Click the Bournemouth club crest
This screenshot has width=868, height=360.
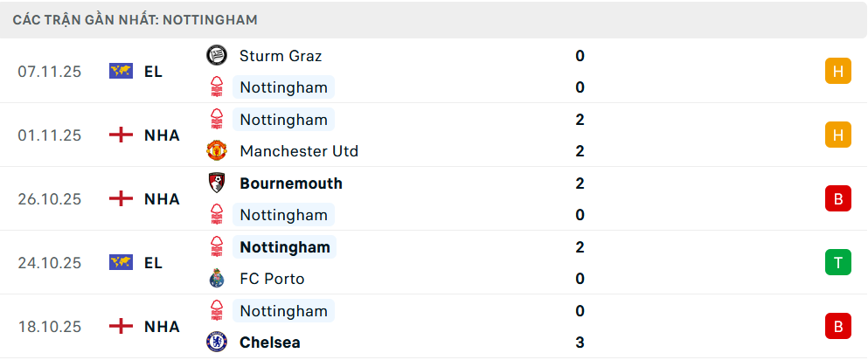(216, 183)
